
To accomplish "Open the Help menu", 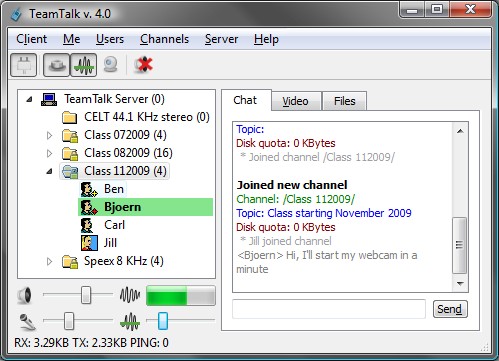I will (x=266, y=39).
